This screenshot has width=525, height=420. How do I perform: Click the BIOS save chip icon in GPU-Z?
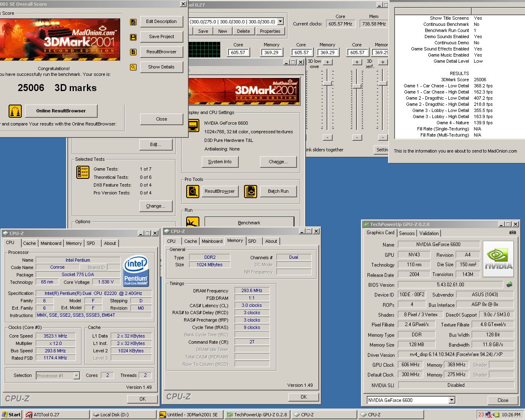tap(509, 284)
